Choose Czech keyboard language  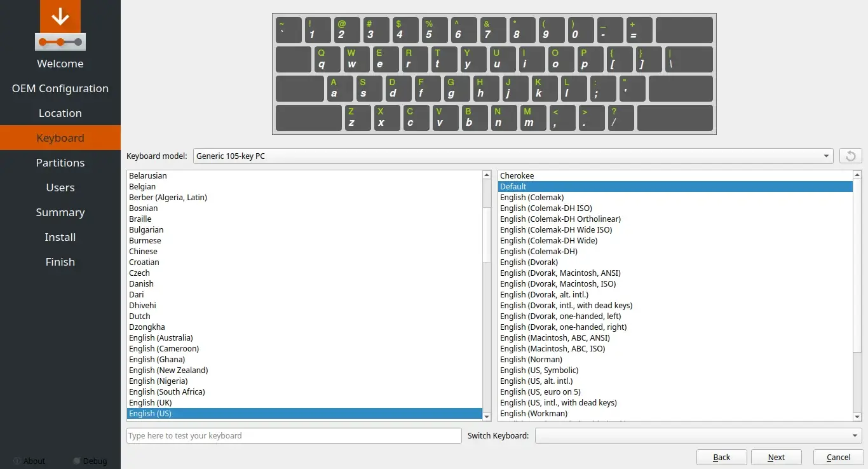point(305,273)
